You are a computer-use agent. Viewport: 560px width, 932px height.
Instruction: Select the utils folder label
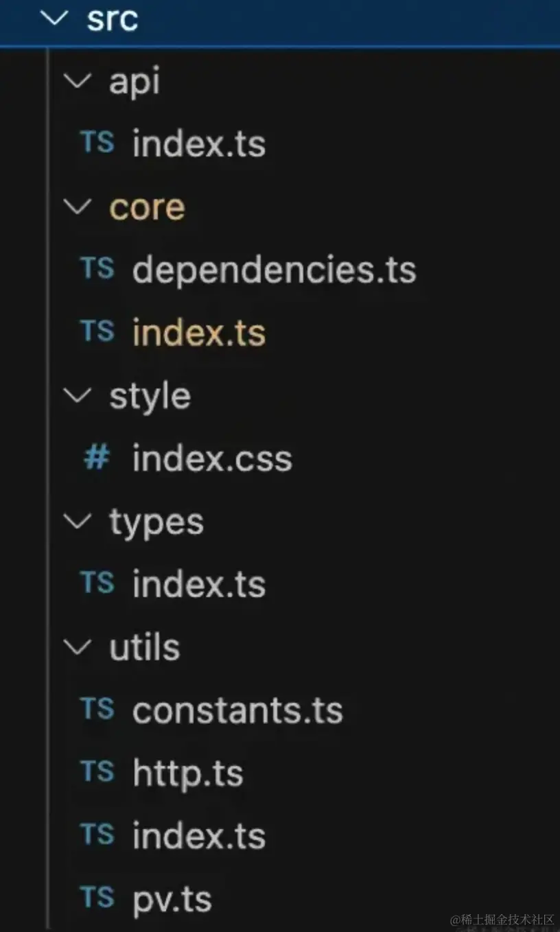tap(144, 647)
